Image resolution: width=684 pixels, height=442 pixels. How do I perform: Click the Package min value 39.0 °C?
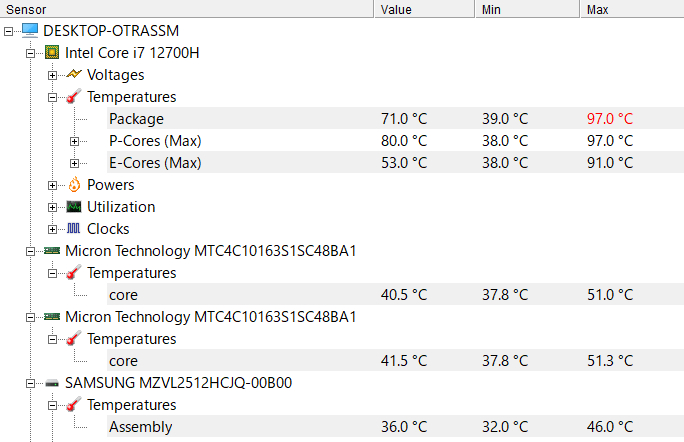click(x=505, y=118)
